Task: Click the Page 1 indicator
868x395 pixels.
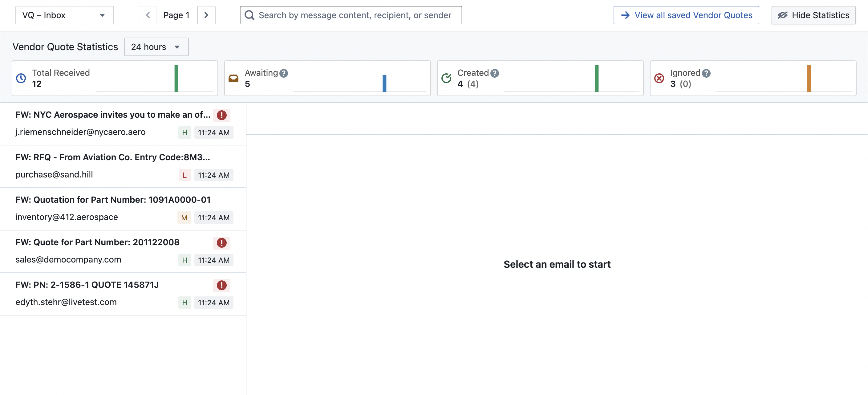Action: click(x=176, y=15)
